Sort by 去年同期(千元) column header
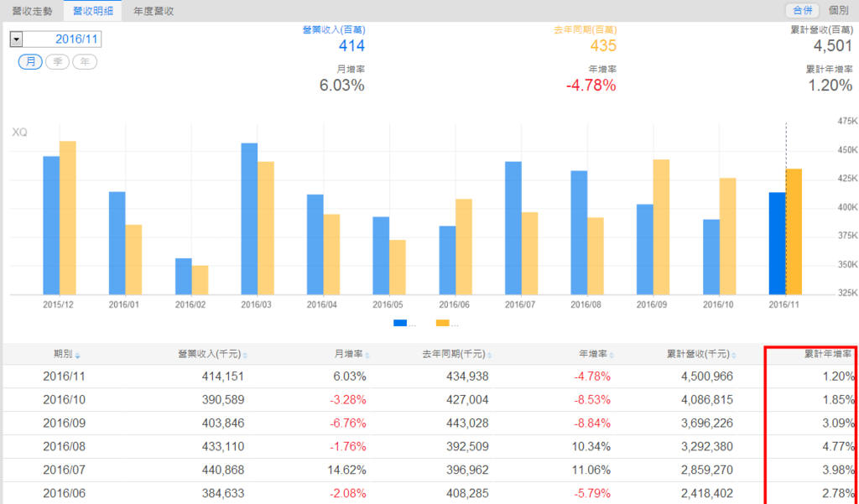Viewport: 859px width, 504px height. pos(457,355)
